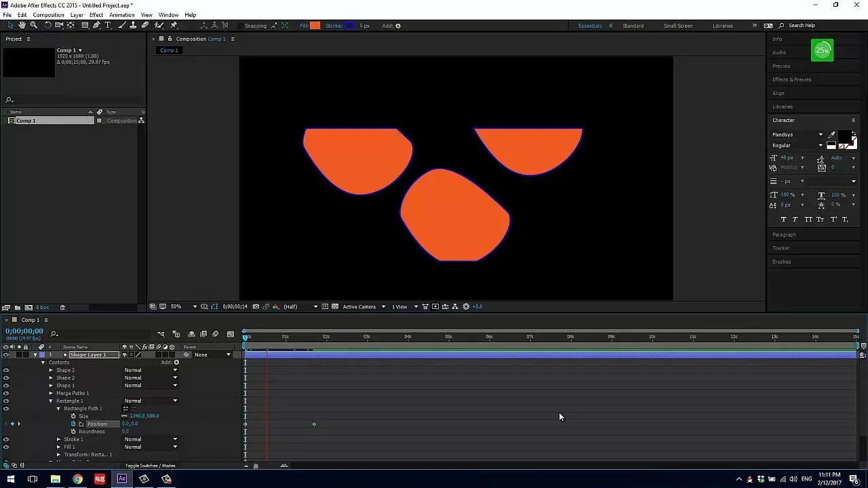Open the Composition menu
This screenshot has width=868, height=488.
pos(49,15)
